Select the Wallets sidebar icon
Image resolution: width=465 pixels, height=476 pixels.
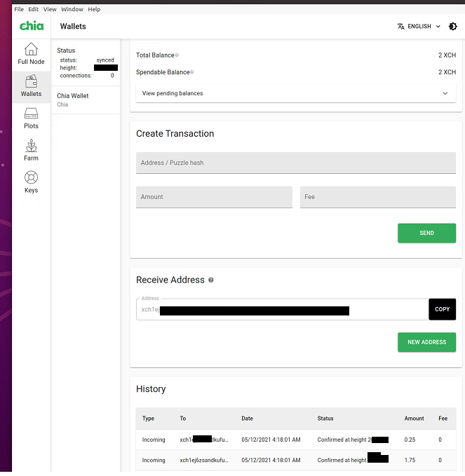[x=31, y=81]
